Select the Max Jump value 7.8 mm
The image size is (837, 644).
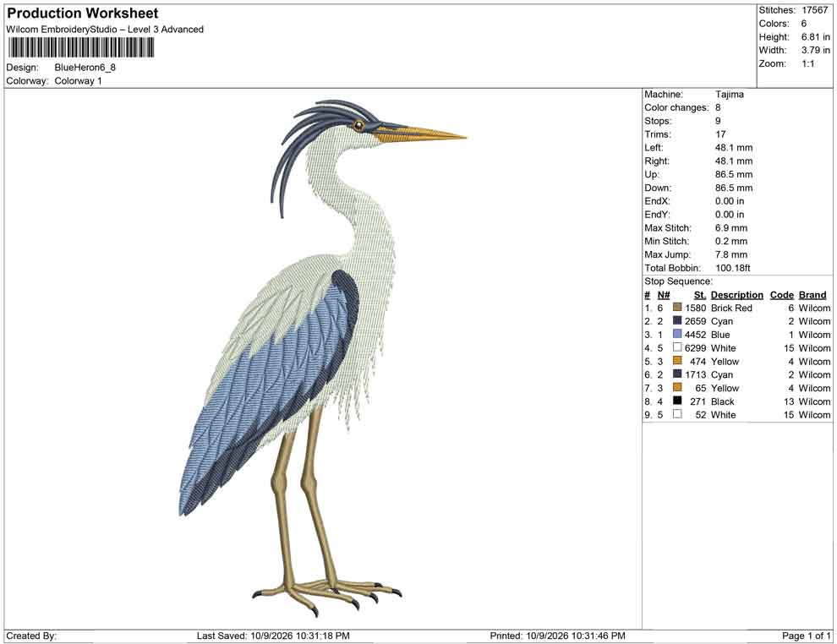pyautogui.click(x=731, y=254)
